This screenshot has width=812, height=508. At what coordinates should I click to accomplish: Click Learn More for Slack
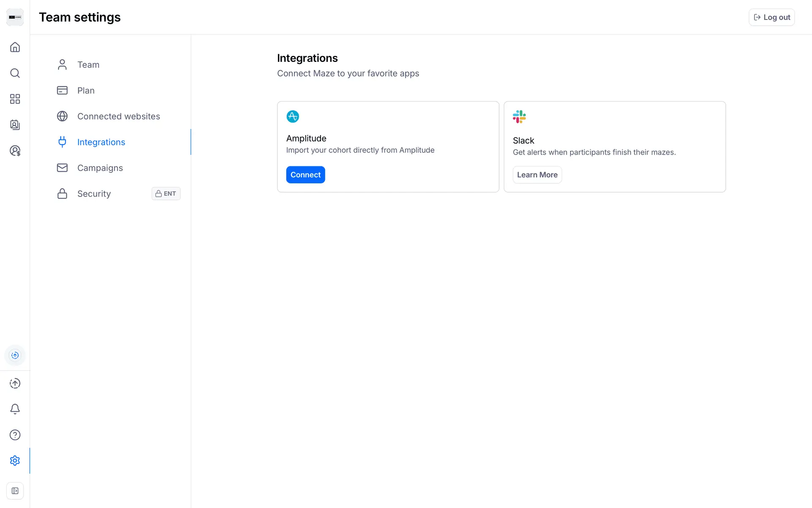(537, 175)
